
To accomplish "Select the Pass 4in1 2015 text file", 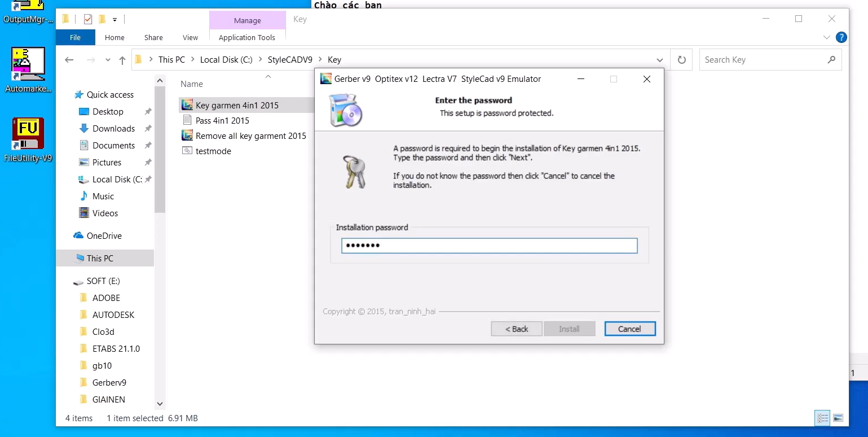I will tap(222, 121).
